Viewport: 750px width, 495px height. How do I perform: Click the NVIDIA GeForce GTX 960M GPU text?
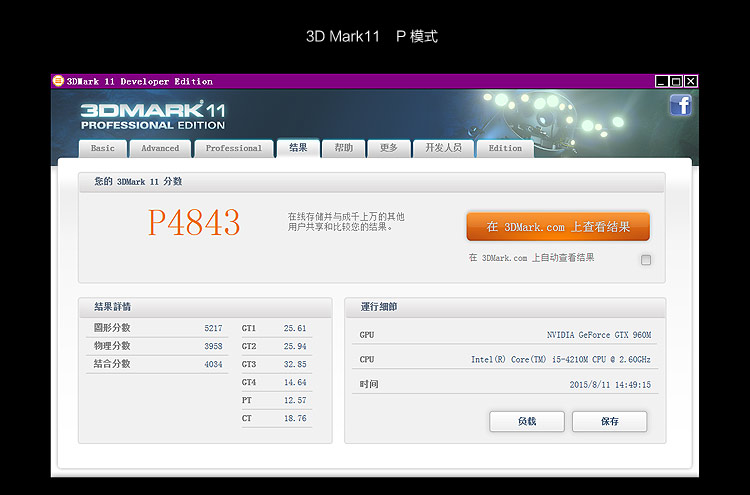coord(599,335)
